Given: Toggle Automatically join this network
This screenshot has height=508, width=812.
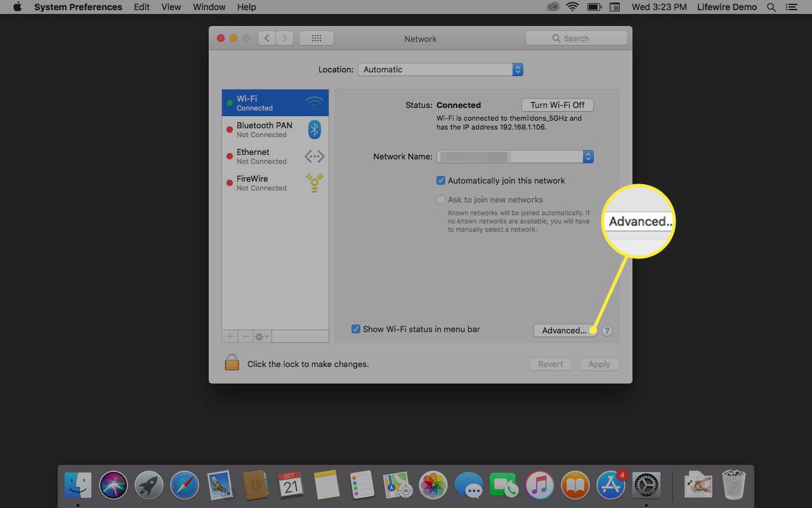Looking at the screenshot, I should click(x=441, y=181).
